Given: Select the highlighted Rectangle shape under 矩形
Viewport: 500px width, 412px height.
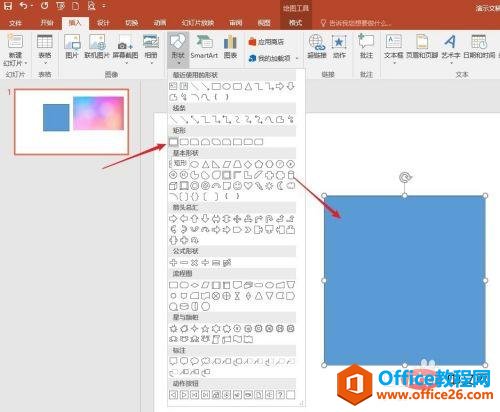Looking at the screenshot, I should pos(173,142).
